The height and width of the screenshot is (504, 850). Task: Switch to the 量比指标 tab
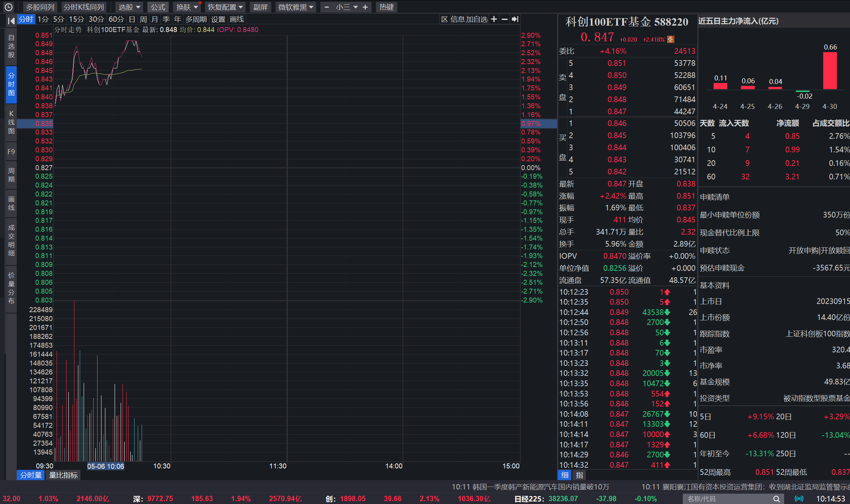pos(63,475)
